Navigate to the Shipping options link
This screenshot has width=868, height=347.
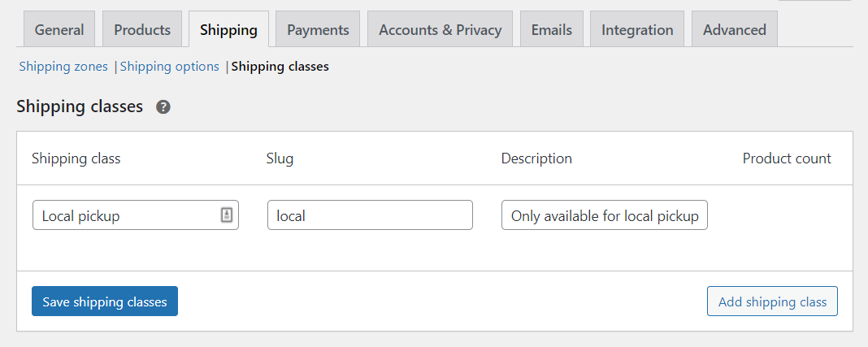pos(170,67)
